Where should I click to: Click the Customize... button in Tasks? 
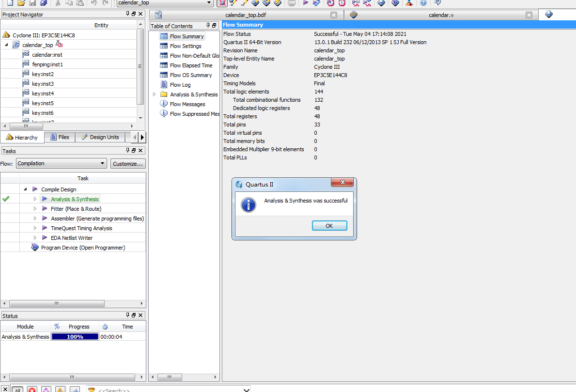[x=128, y=164]
